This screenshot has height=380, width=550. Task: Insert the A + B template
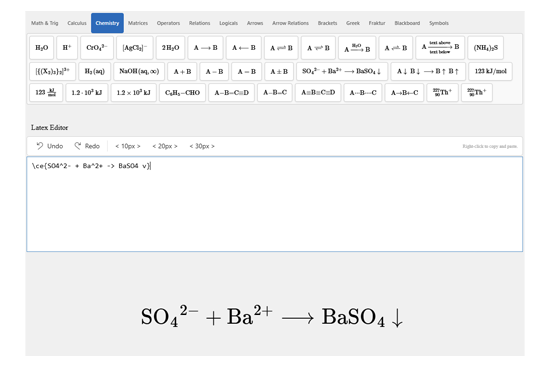(x=182, y=72)
